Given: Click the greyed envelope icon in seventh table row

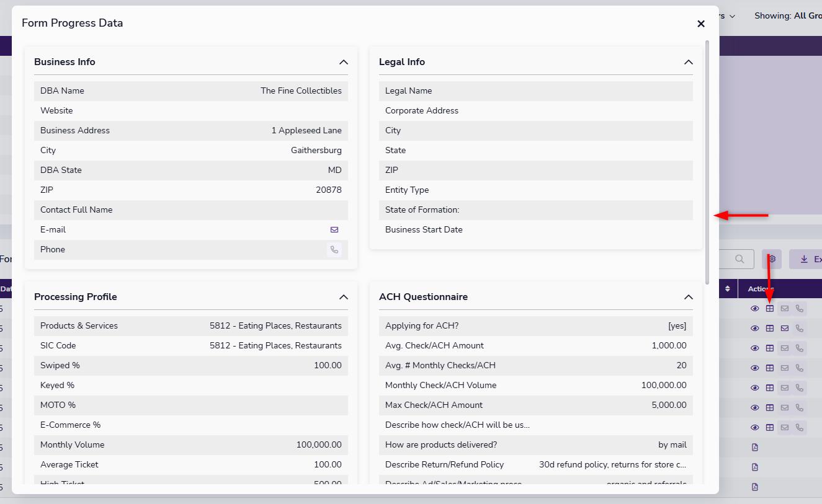Looking at the screenshot, I should click(785, 428).
